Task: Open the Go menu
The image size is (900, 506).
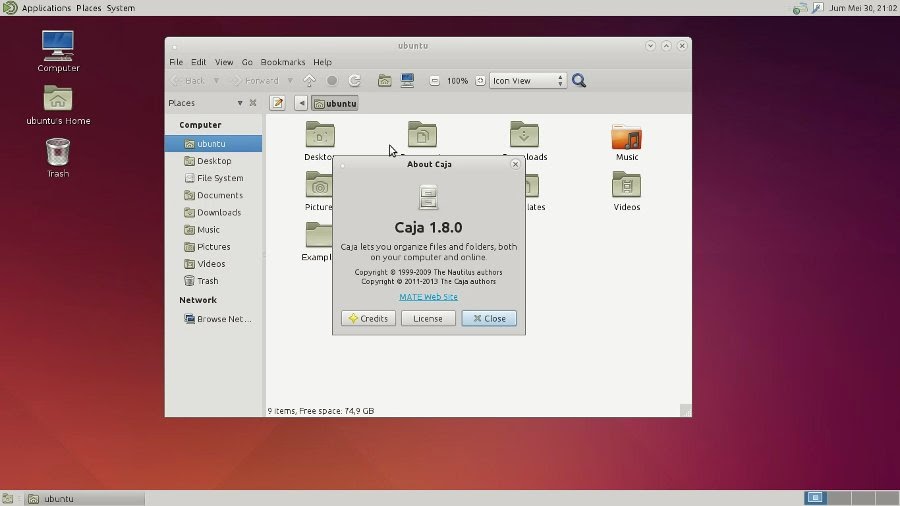Action: [247, 62]
